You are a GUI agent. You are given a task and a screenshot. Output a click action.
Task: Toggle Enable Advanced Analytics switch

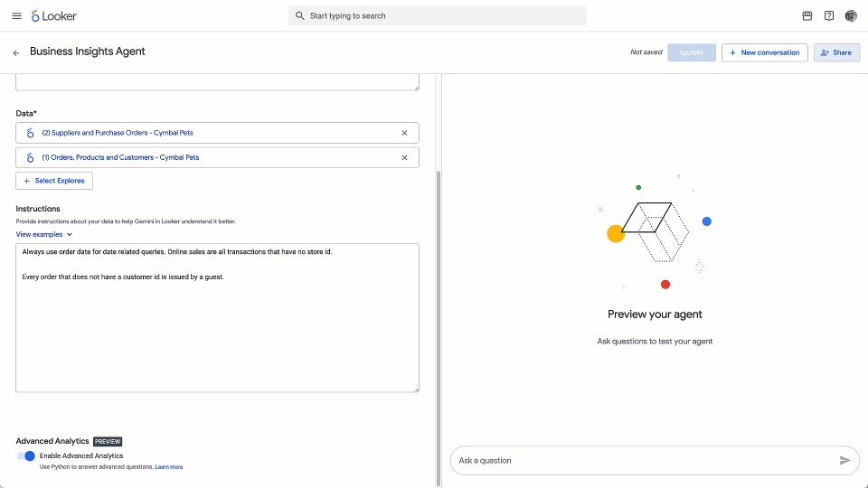click(26, 456)
